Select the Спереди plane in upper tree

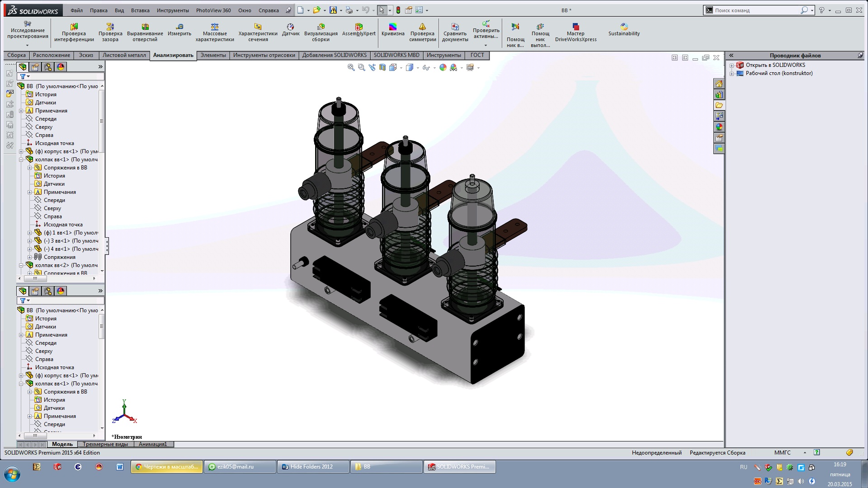click(46, 119)
